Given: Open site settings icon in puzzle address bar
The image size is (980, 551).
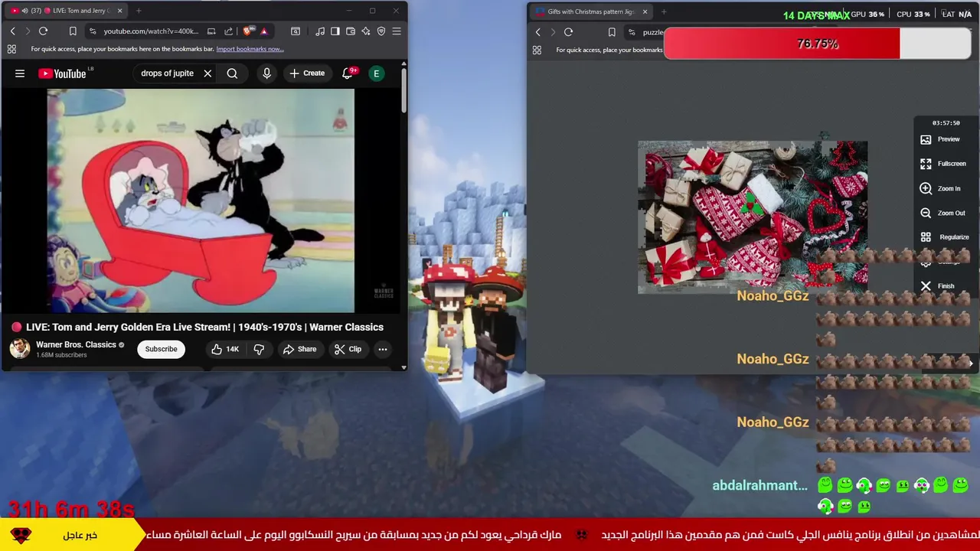Looking at the screenshot, I should click(x=632, y=32).
